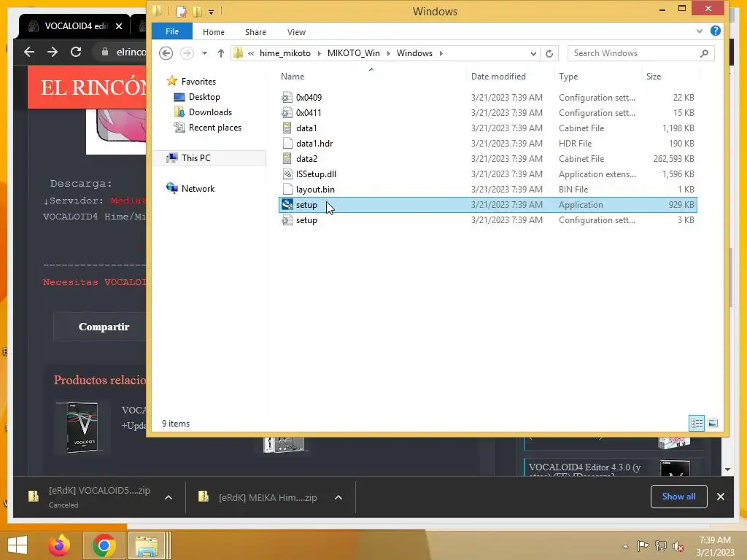Go up one folder level
This screenshot has height=560, width=747.
[x=220, y=53]
